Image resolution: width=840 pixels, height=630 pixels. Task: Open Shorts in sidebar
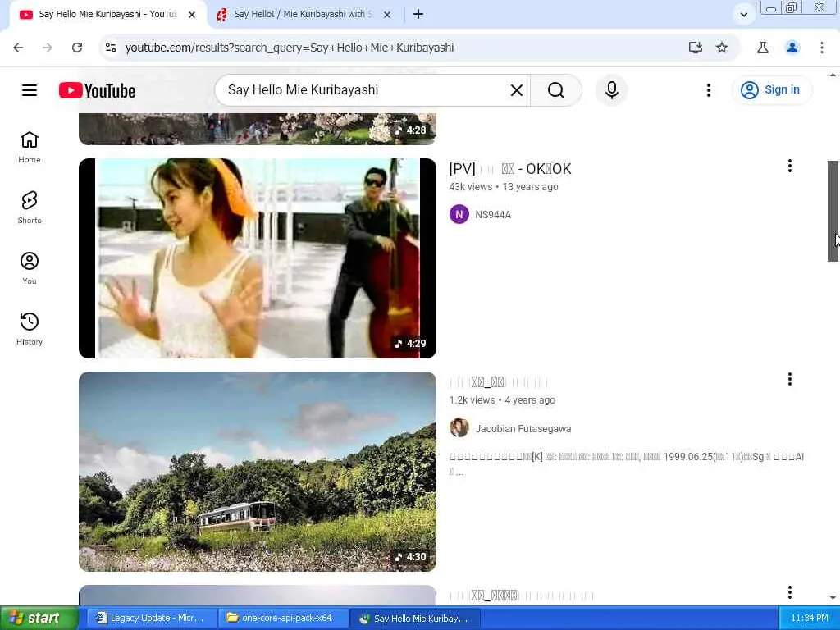coord(30,208)
